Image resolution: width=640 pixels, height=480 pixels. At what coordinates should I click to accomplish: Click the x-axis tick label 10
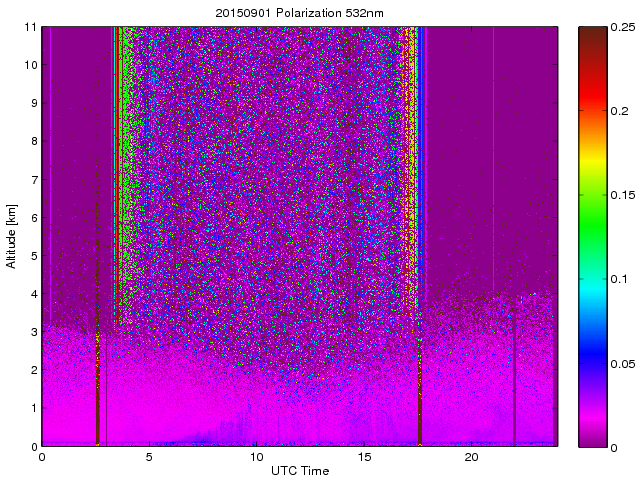pos(256,457)
